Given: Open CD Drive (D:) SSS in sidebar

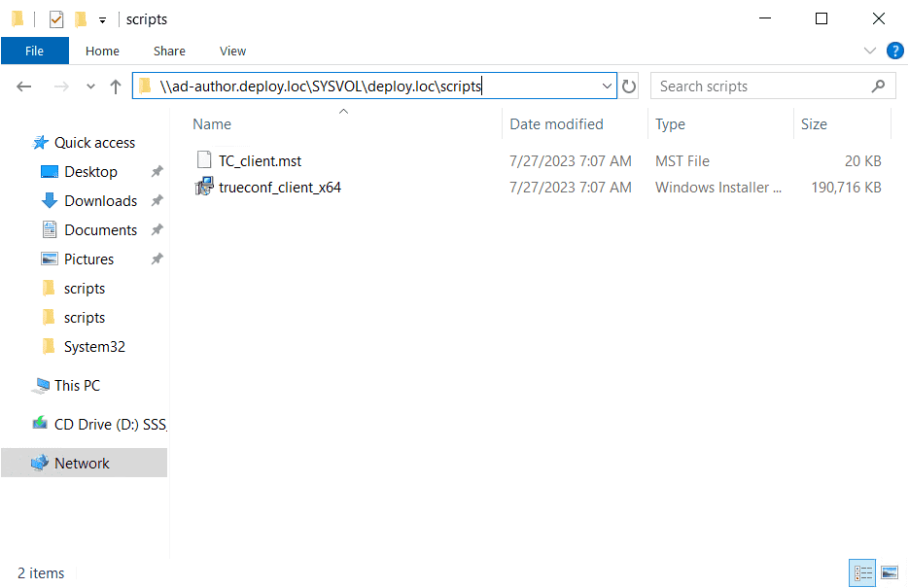Looking at the screenshot, I should click(x=110, y=424).
